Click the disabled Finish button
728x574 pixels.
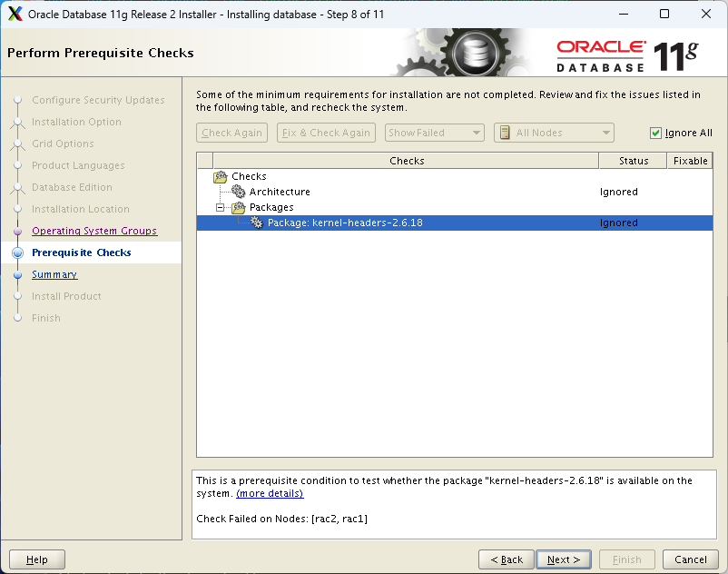626,559
